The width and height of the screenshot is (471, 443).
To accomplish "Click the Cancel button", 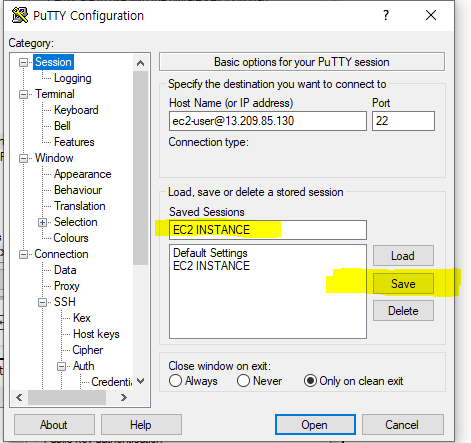I will pos(402,425).
